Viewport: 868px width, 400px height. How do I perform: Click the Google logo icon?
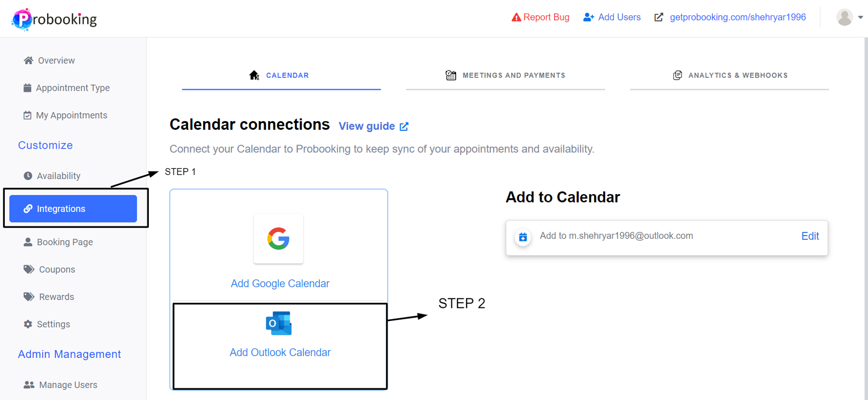point(278,238)
